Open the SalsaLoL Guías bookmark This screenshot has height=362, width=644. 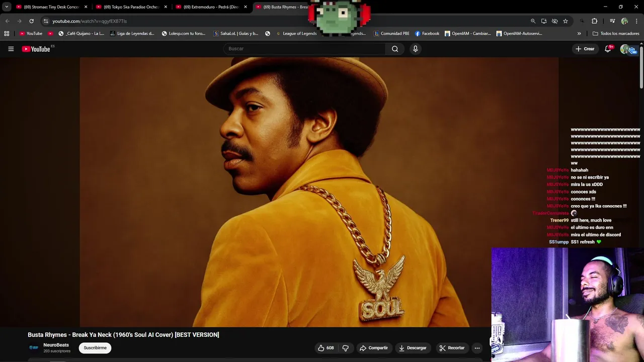[236, 34]
